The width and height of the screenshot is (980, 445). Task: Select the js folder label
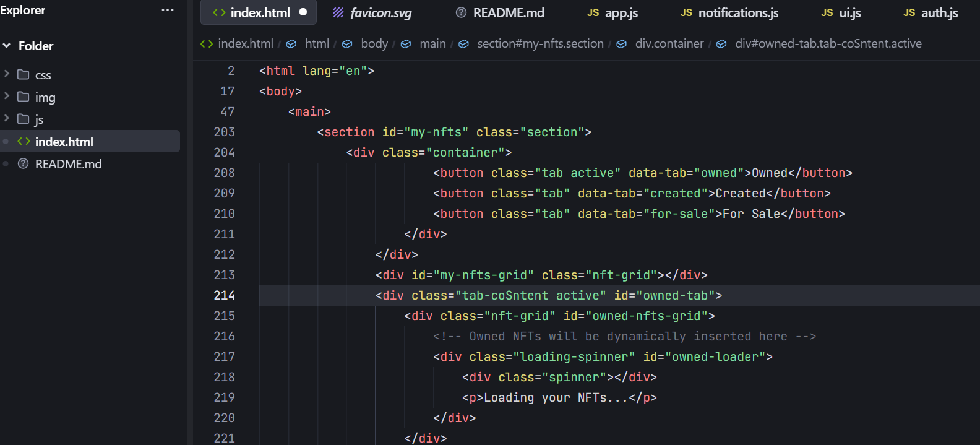tap(39, 119)
